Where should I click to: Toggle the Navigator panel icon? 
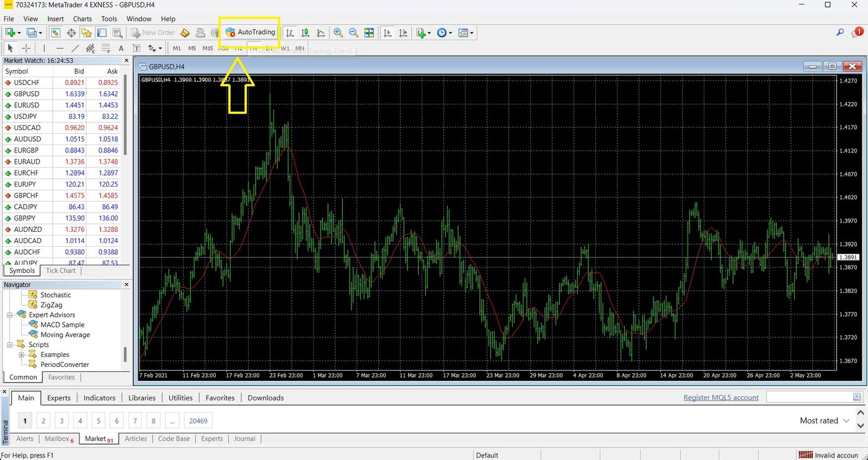[x=86, y=32]
